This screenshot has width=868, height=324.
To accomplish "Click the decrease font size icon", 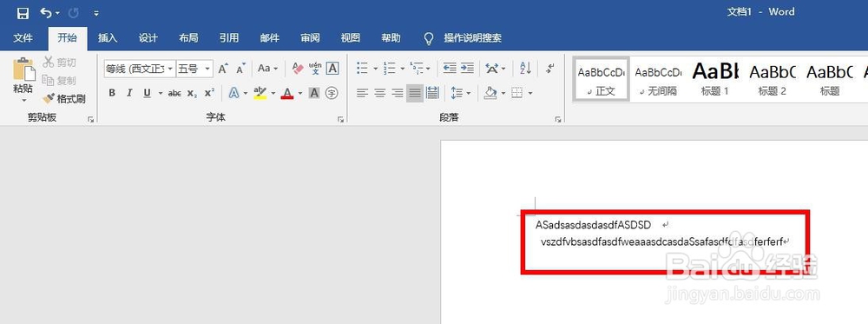I will click(x=240, y=69).
